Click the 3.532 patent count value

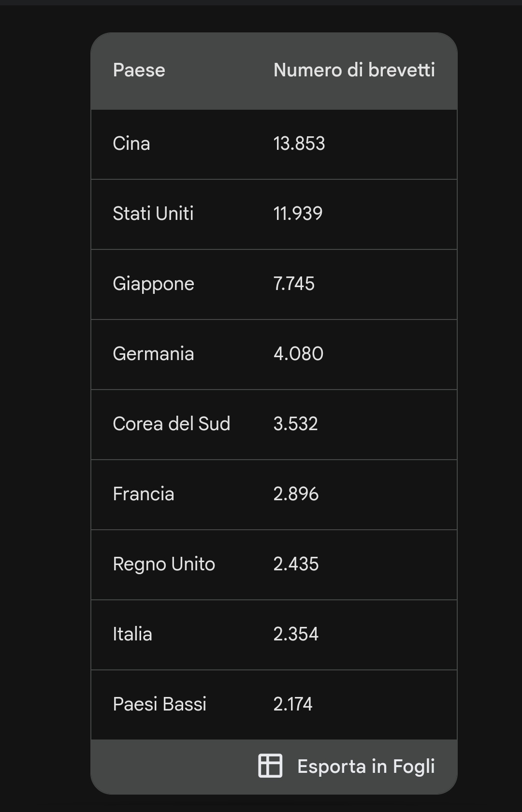pyautogui.click(x=295, y=424)
